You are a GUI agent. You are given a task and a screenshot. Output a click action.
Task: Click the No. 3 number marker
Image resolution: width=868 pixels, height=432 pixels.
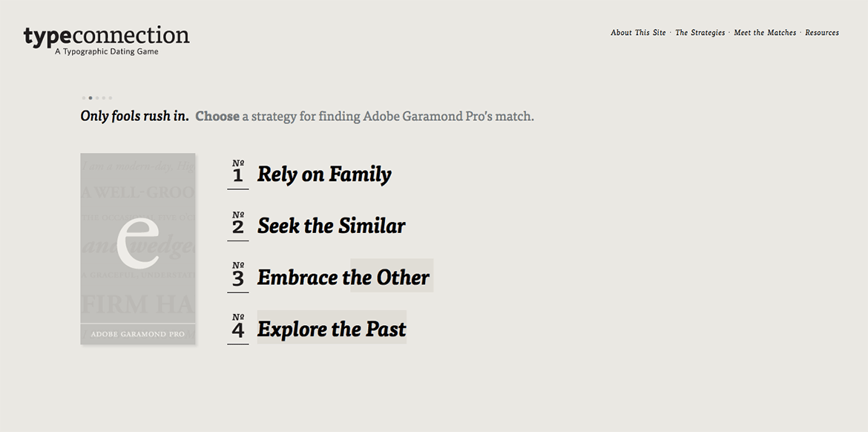pyautogui.click(x=238, y=275)
